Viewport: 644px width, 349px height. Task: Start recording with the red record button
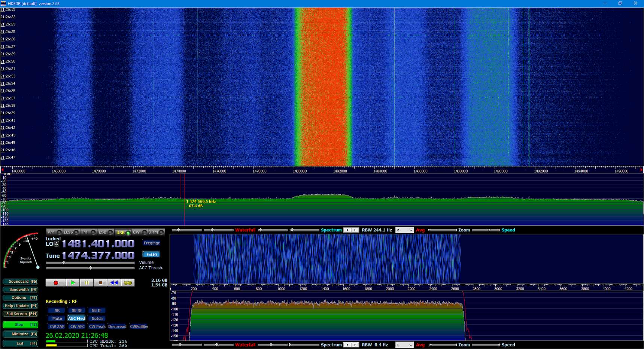[56, 283]
